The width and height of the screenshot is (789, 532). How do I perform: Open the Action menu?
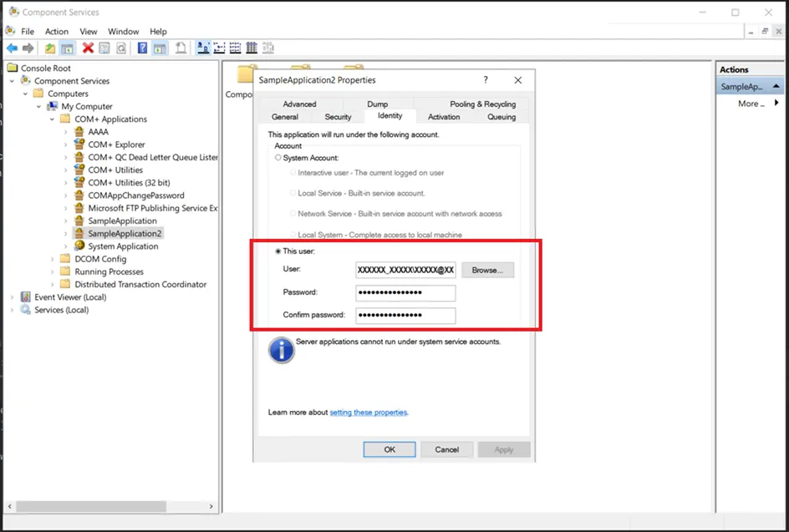56,31
